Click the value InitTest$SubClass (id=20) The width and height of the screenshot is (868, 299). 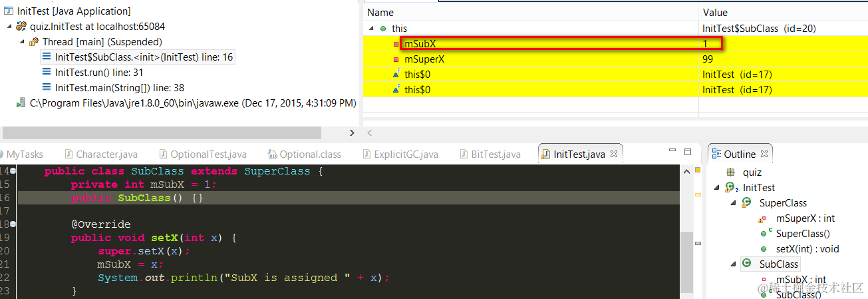point(759,28)
